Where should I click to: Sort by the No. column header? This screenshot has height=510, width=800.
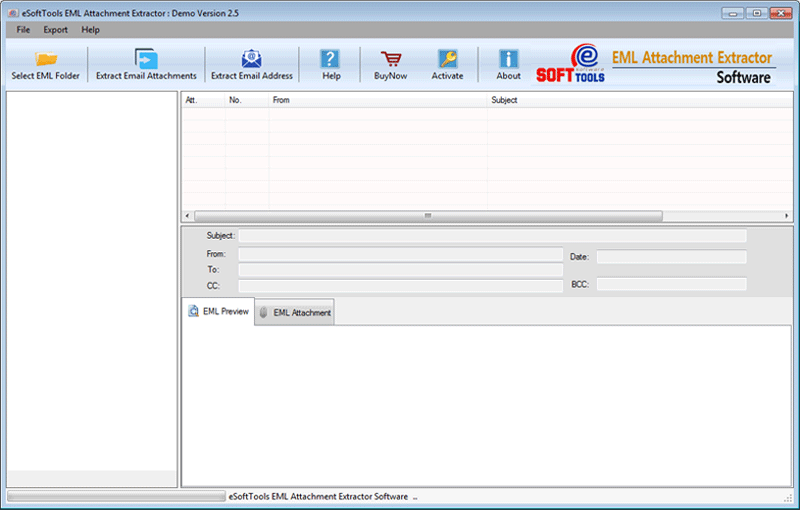click(x=247, y=100)
